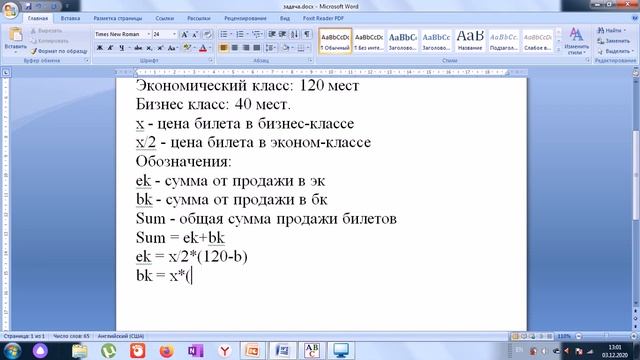Screen dimensions: 640x360
Task: Toggle the show paragraph marks (¶) button
Action: tap(307, 34)
